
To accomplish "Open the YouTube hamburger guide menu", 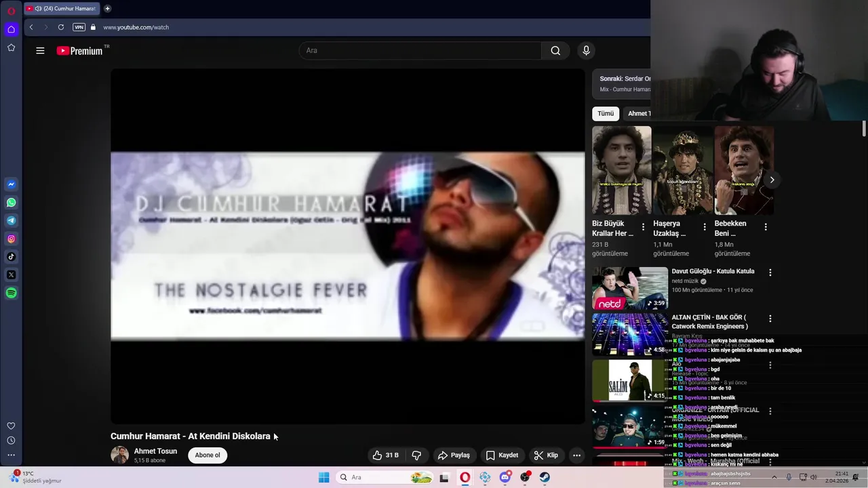I will (40, 51).
